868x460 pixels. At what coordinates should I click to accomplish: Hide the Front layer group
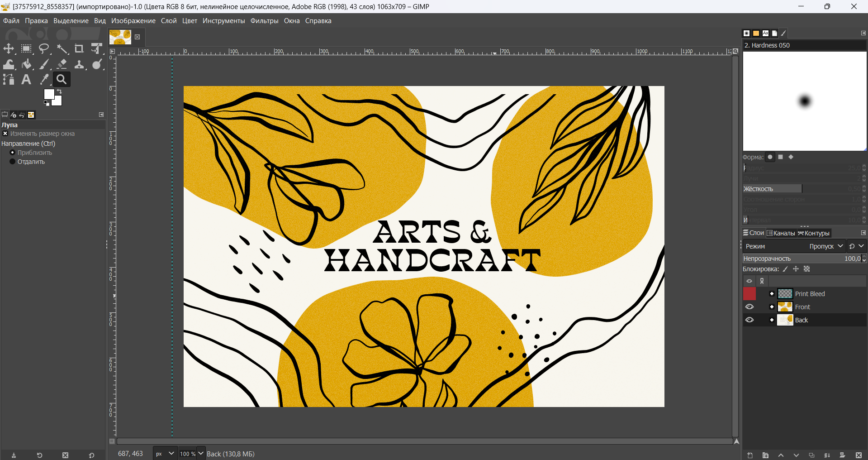(x=749, y=307)
